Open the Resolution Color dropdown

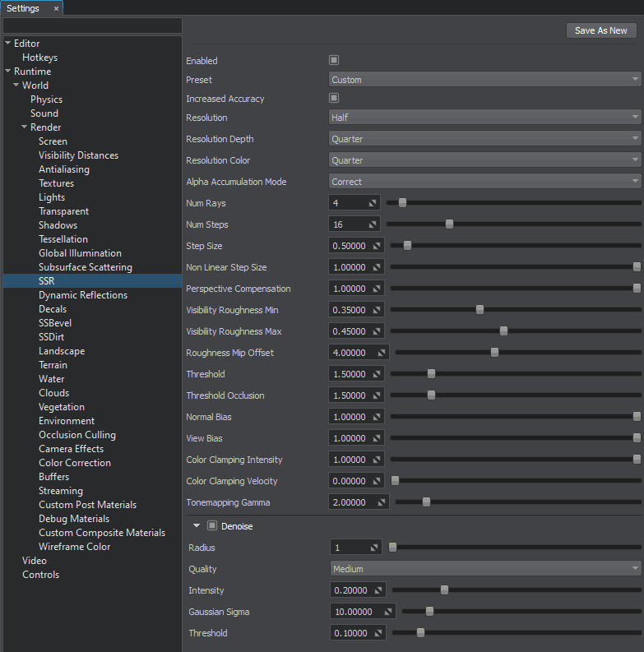(484, 160)
